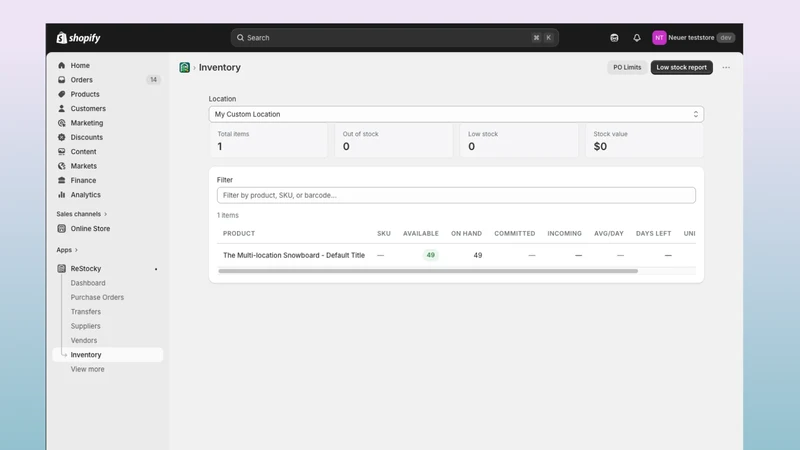800x450 pixels.
Task: Open the three-dot more actions menu
Action: (726, 67)
